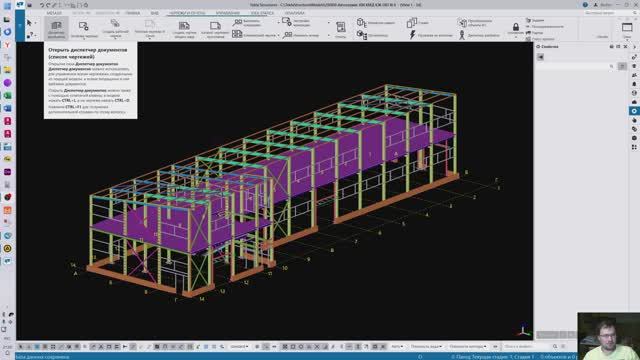Screen dimensions: 640x360
Task: Click the Save icon in the title bar
Action: [29, 5]
